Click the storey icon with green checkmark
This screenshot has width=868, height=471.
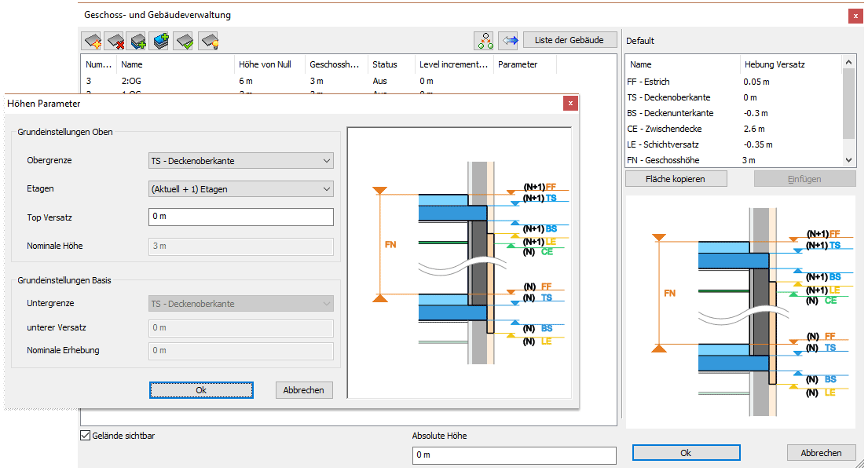(185, 40)
